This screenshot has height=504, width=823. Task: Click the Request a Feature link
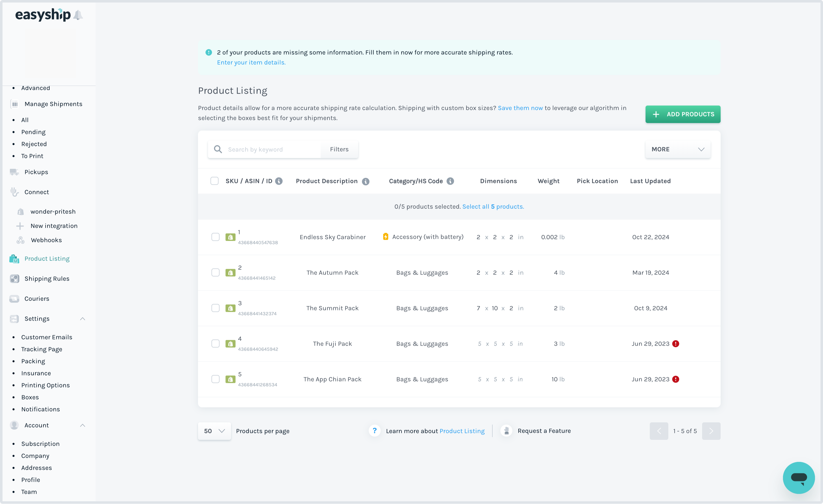[x=544, y=431]
